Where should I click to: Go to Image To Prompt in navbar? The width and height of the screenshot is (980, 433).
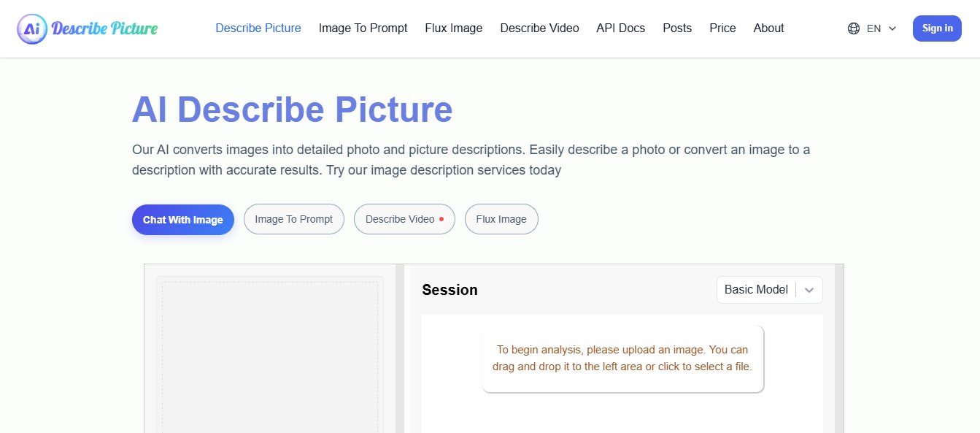point(363,28)
